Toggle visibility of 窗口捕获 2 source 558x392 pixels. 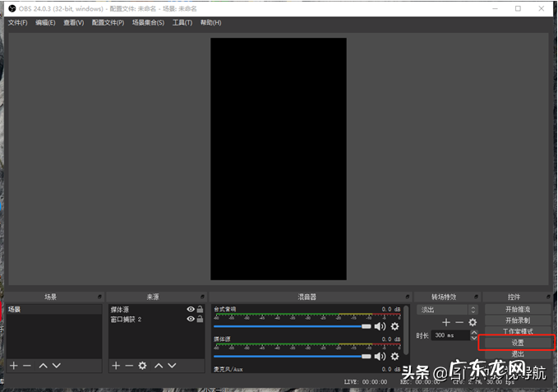(x=191, y=320)
